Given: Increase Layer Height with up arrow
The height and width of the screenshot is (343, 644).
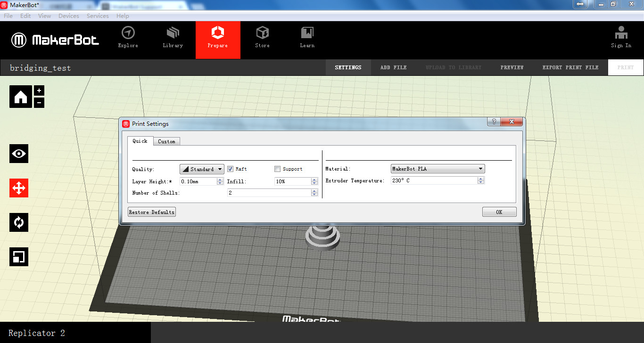Looking at the screenshot, I should [220, 180].
